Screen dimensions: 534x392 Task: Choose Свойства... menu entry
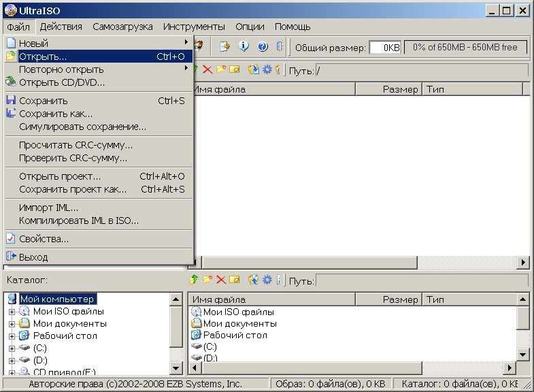[x=99, y=239]
